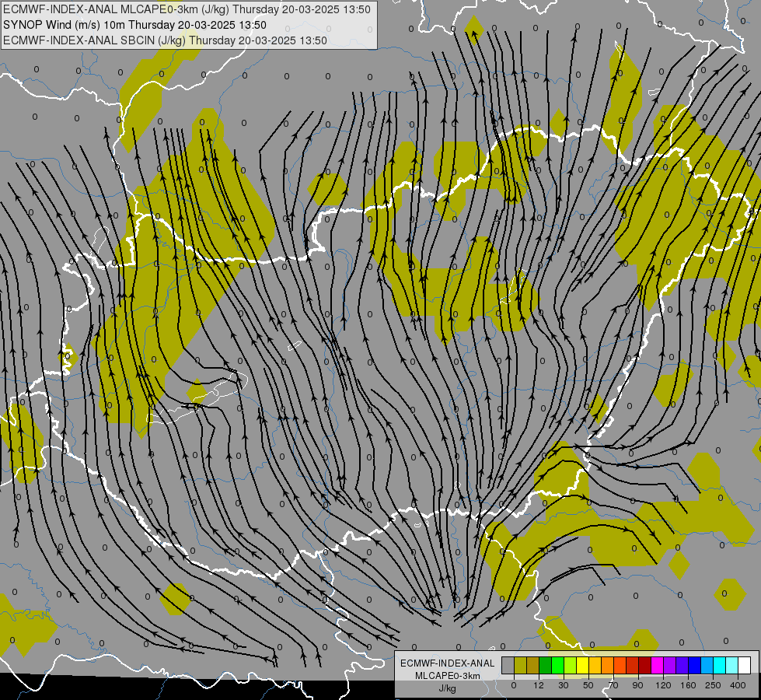Click the J/kg unit label in legend
761x700 pixels.
pos(448,688)
